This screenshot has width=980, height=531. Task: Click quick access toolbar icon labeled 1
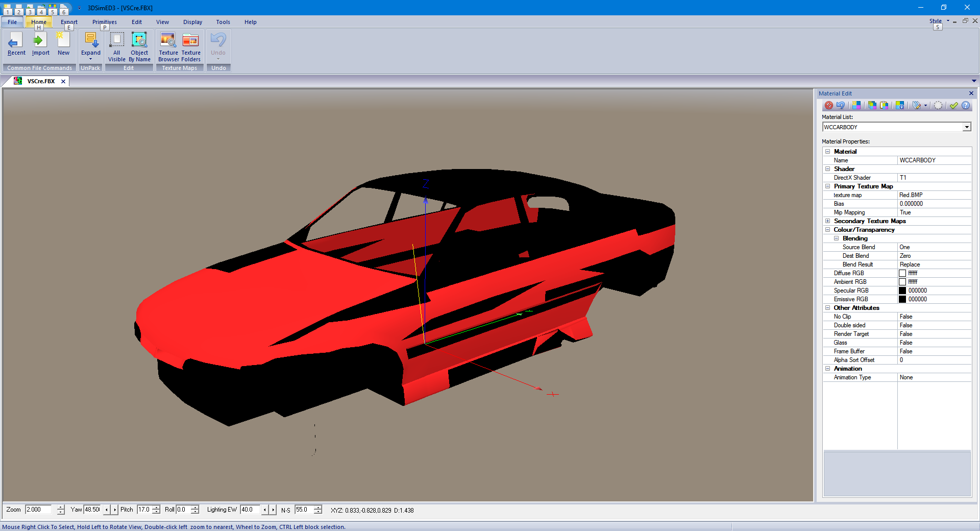[7, 9]
